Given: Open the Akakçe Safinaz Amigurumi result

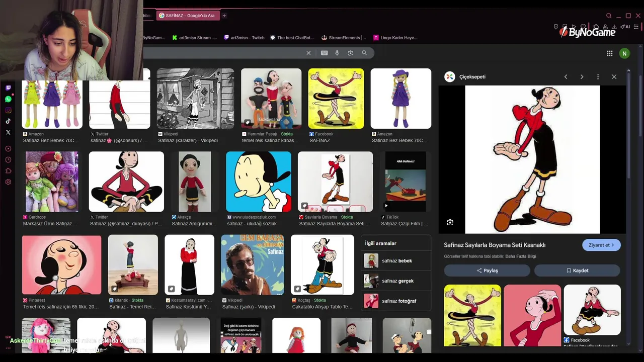Looking at the screenshot, I should coord(195,182).
